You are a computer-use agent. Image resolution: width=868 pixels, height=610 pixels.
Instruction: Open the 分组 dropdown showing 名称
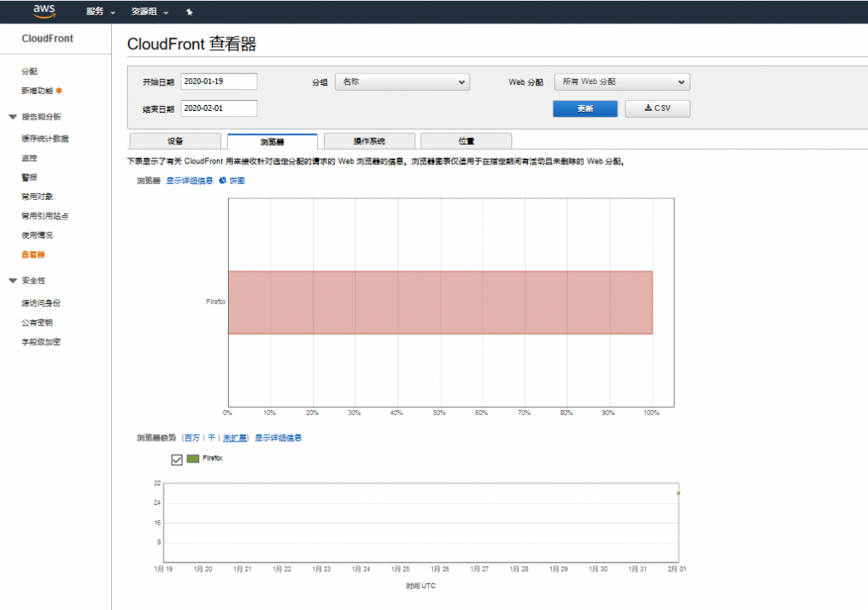pos(403,82)
